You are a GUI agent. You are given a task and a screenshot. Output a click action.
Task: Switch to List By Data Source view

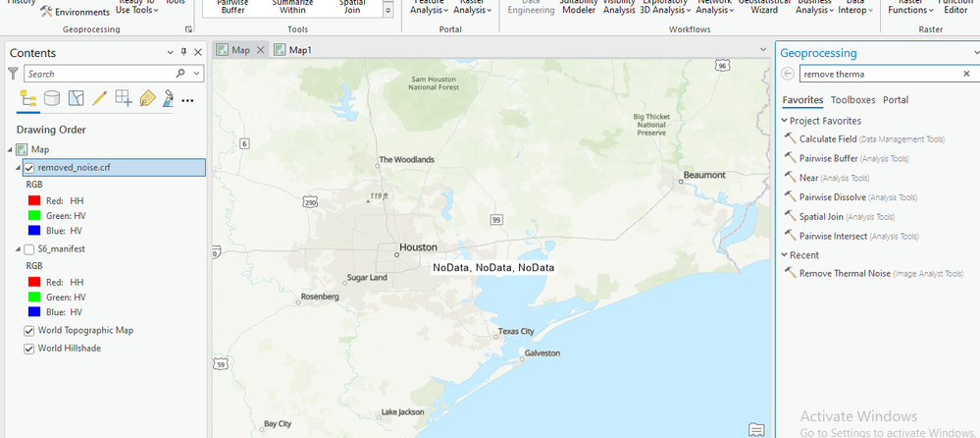point(52,98)
